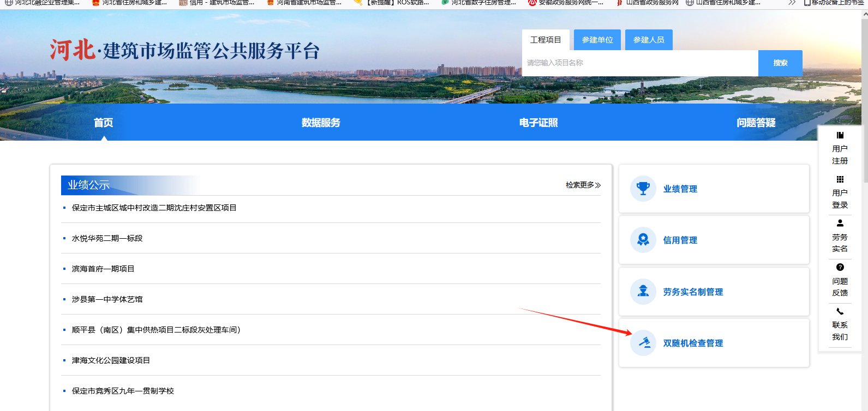Open the 顺平县（南区）集中供热项目 entry
The image size is (868, 411).
tap(157, 330)
